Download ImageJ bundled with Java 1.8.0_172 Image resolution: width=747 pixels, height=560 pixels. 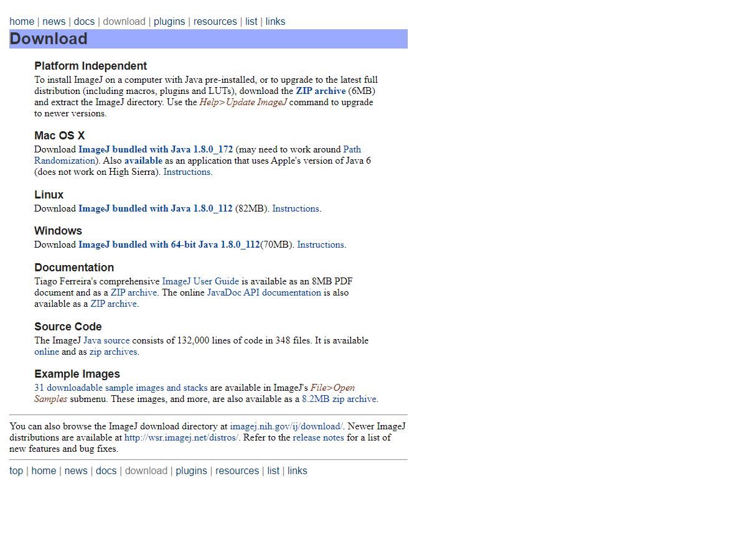(155, 149)
